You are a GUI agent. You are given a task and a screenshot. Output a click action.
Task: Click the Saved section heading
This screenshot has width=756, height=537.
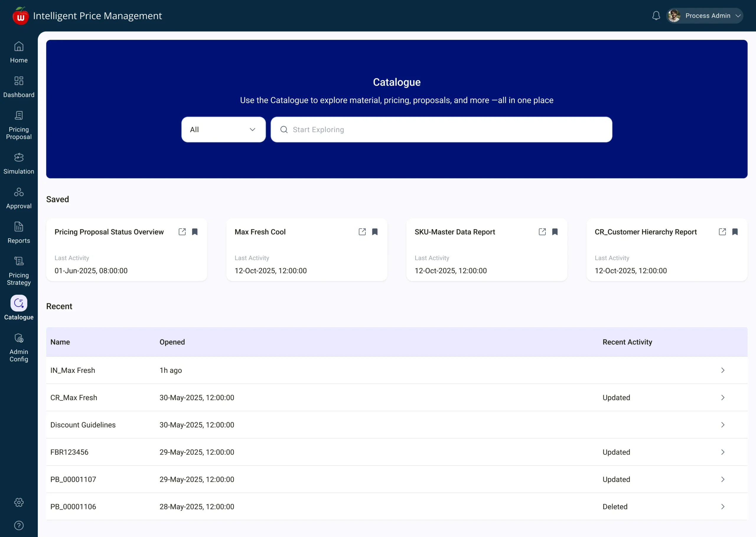58,199
